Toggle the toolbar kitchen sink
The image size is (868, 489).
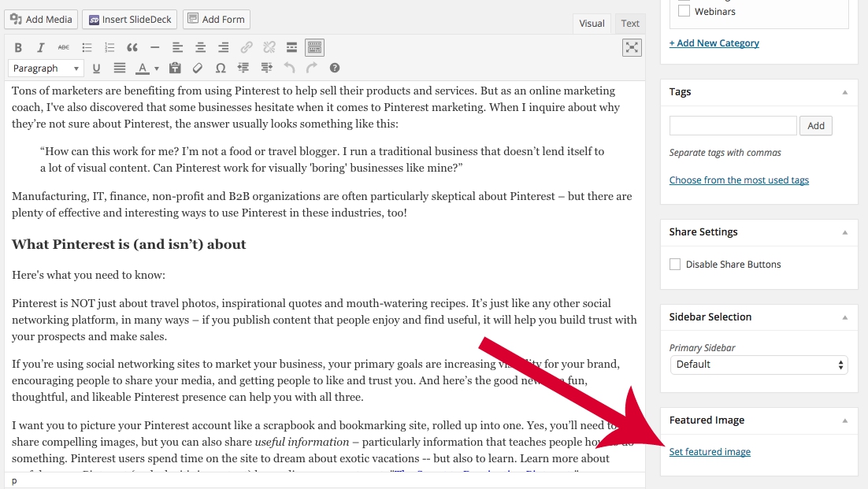point(314,47)
